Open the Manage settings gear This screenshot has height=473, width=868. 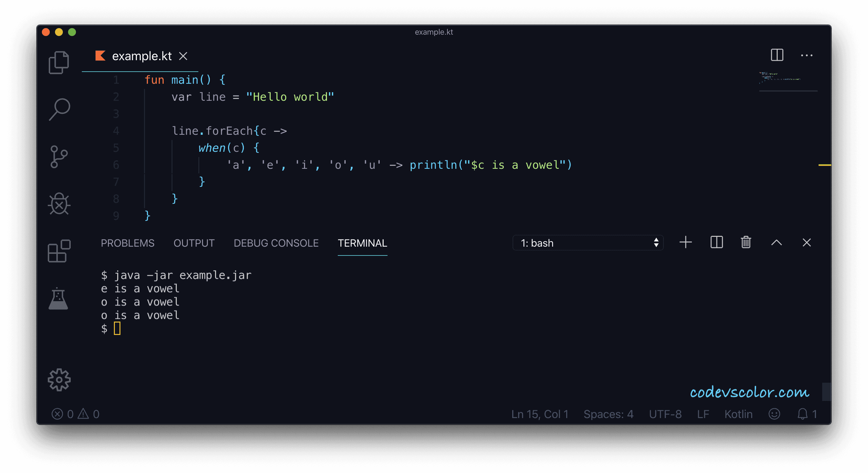59,380
